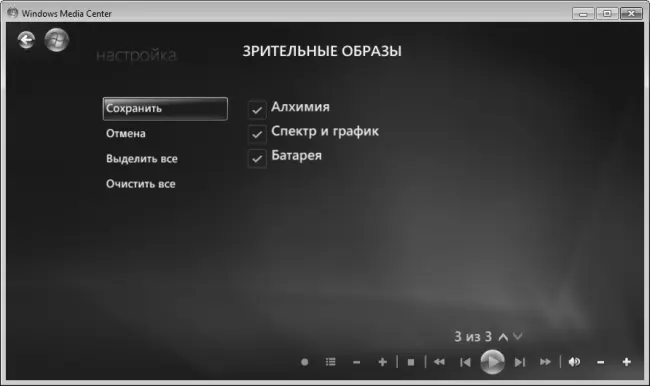Open the Windows Media Center start orb
Image resolution: width=650 pixels, height=386 pixels.
coord(56,40)
